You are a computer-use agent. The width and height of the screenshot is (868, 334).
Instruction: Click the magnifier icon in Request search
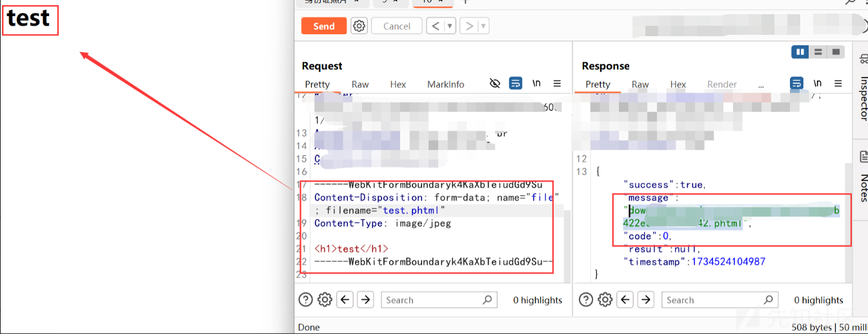pos(487,300)
